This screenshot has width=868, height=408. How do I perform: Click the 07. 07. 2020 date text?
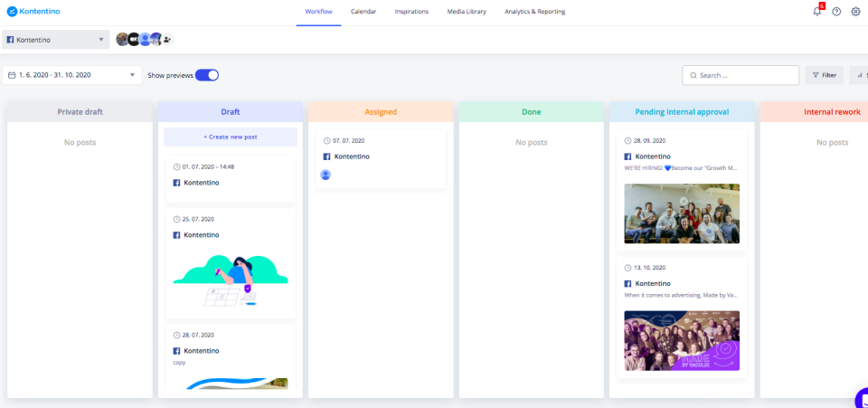349,140
